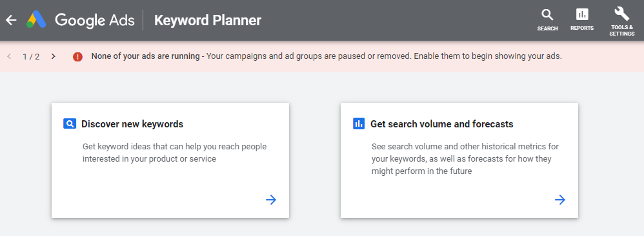Screen dimensions: 644x236
Task: Click the blue magnifier icon beside Discover new keywords
Action: click(x=70, y=123)
